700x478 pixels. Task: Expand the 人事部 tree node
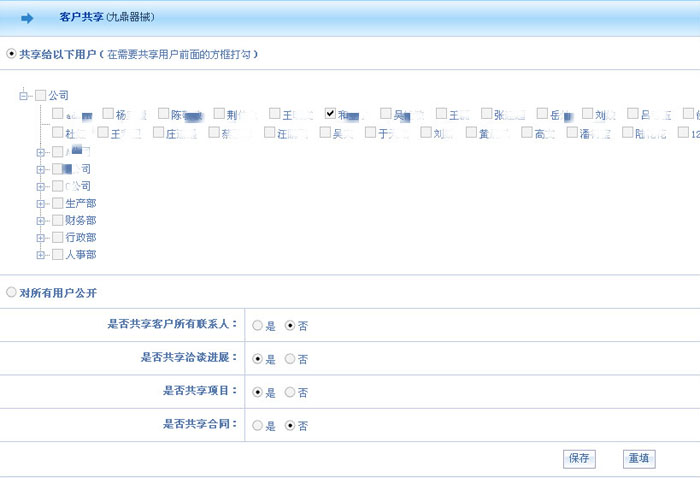coord(41,255)
